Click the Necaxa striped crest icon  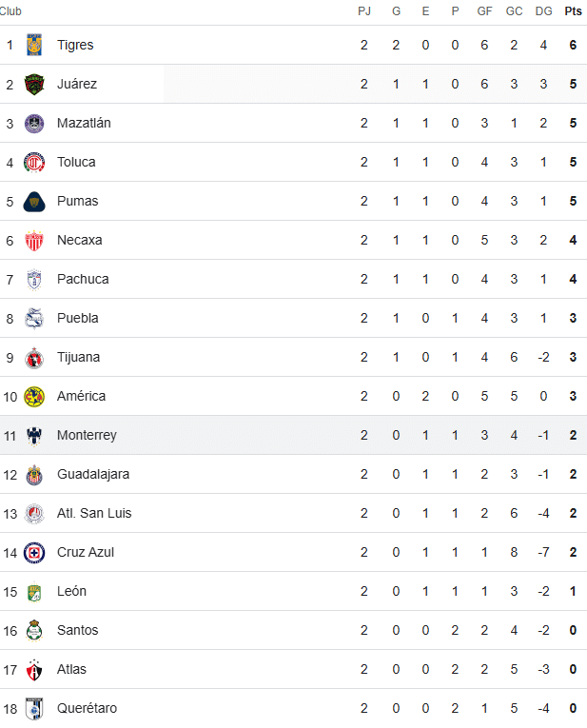point(34,241)
